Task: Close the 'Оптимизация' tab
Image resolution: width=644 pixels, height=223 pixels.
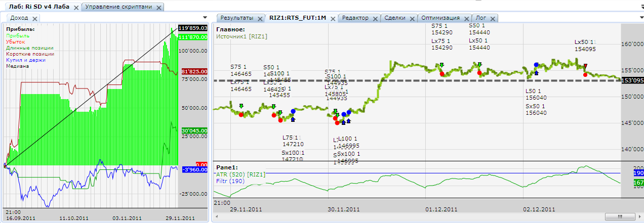Action: 466,18
